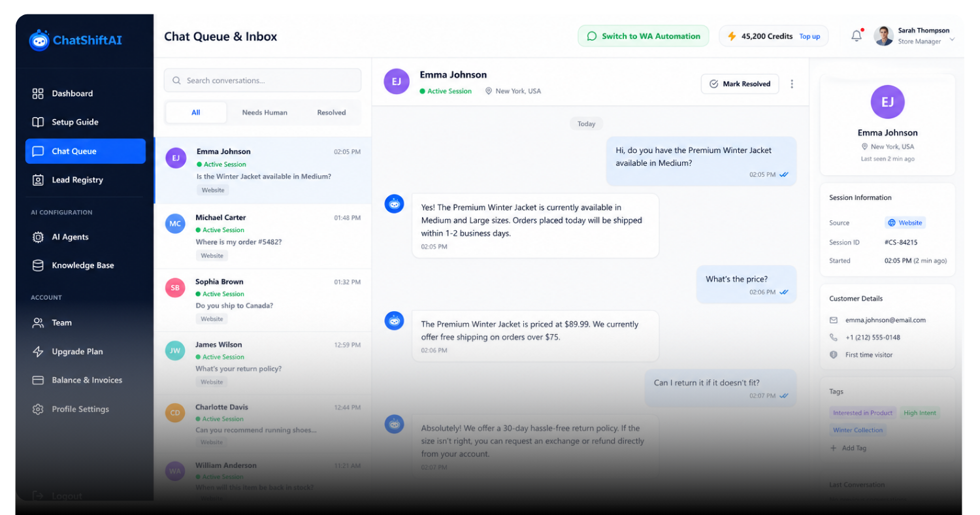Click the EJ avatar in chat header
The image size is (980, 515).
click(397, 82)
